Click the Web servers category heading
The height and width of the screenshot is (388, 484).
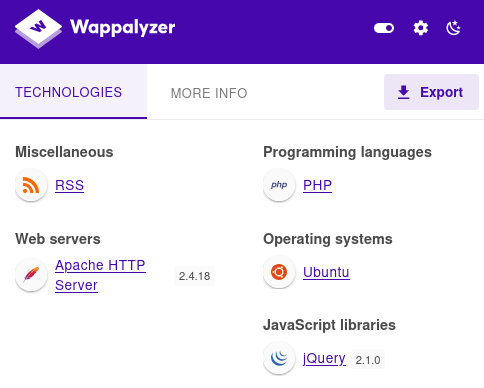point(58,239)
